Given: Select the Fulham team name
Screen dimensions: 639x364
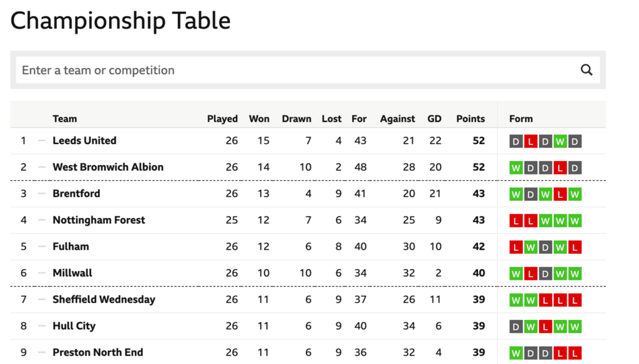Looking at the screenshot, I should (71, 246).
